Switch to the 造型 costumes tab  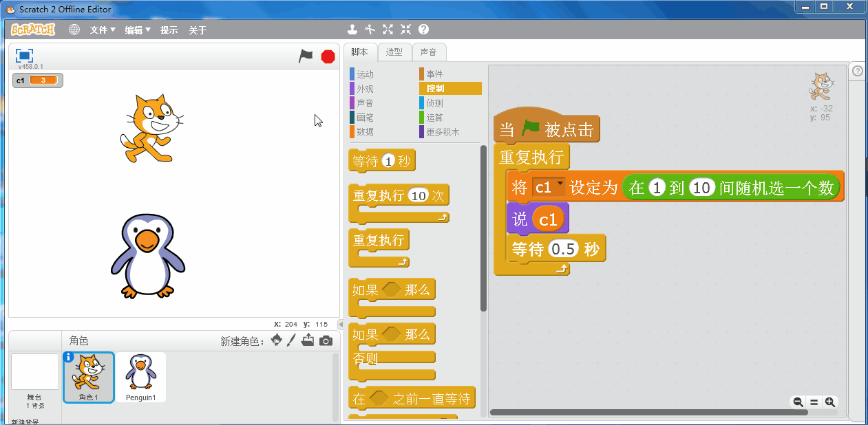[x=394, y=52]
